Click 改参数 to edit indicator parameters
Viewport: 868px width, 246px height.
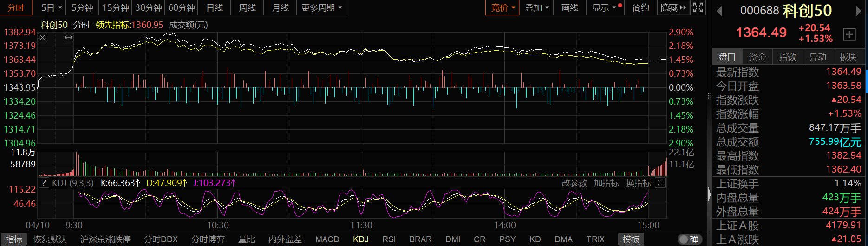pos(574,183)
